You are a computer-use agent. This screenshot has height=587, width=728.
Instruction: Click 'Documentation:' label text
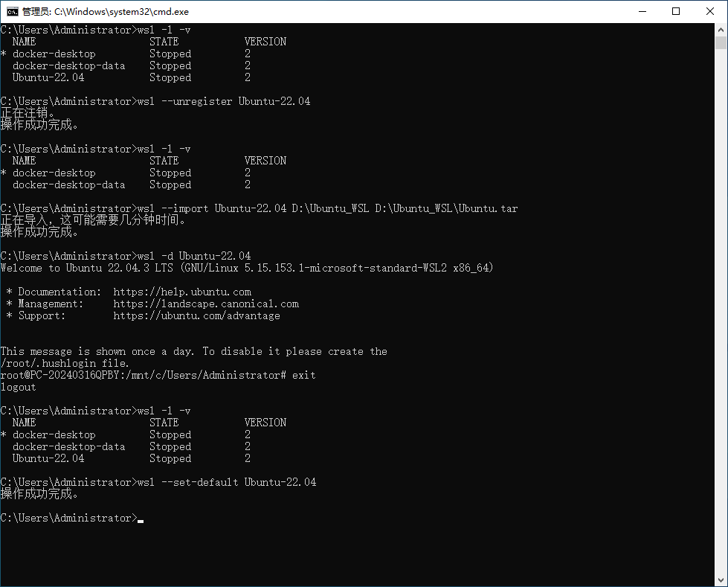(59, 292)
